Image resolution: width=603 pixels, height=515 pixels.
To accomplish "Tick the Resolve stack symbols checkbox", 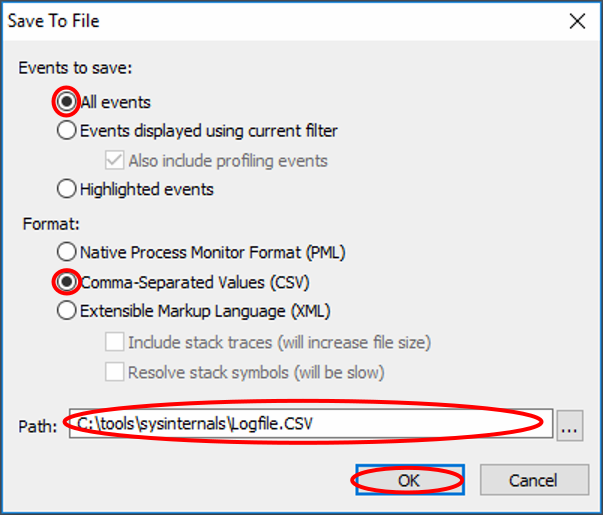I will pos(114,372).
